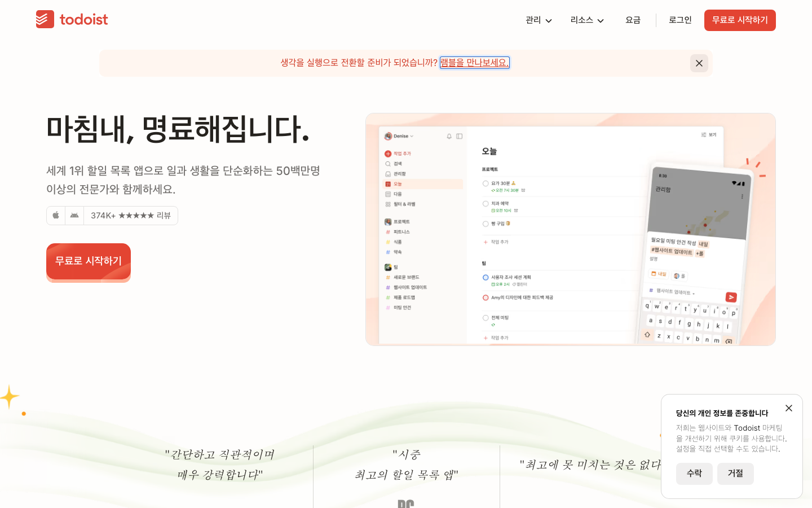The width and height of the screenshot is (812, 508).
Task: Click the 약속 project in the preview sidebar
Action: click(x=394, y=252)
